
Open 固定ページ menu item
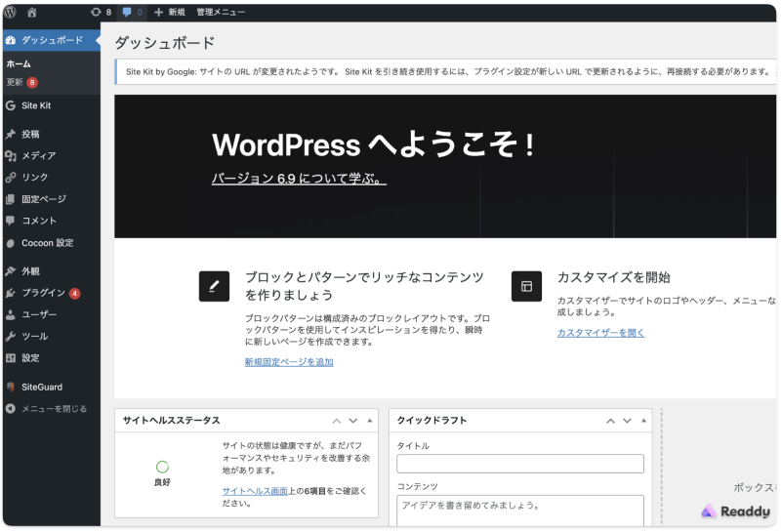[x=52, y=199]
